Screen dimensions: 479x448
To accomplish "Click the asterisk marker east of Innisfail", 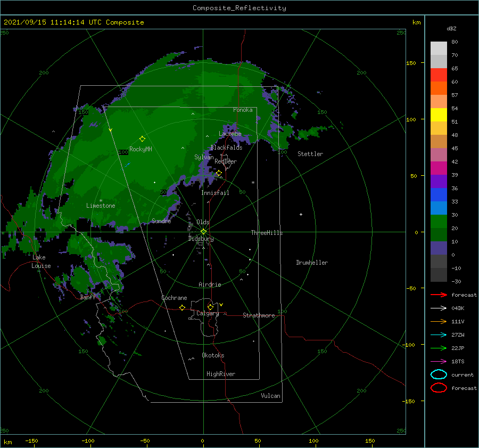I will click(253, 183).
